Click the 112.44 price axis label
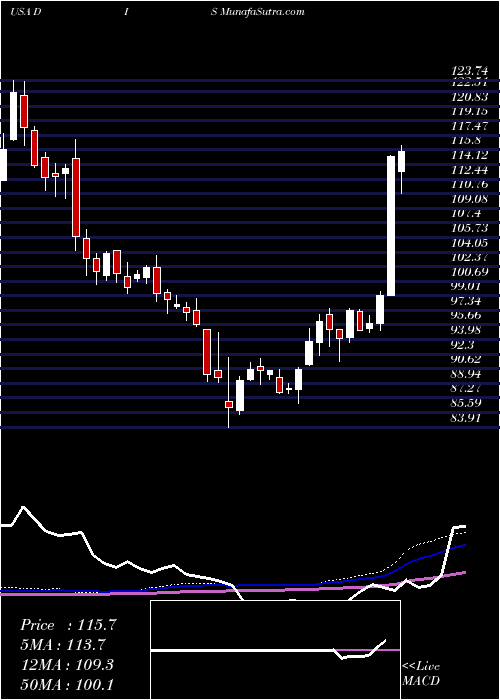The width and height of the screenshot is (500, 700). coord(470,170)
